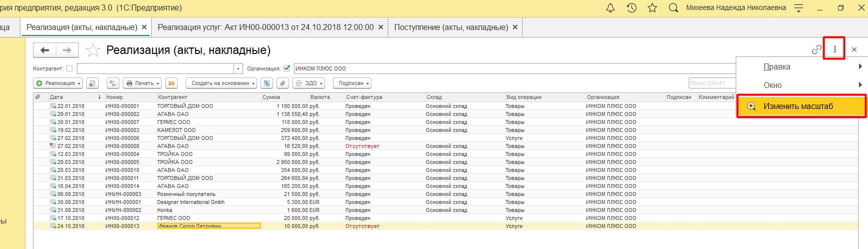Click the Организация field ИНКОМ ПЛЮС ООО
Viewport: 868px width, 249px height.
pos(514,68)
